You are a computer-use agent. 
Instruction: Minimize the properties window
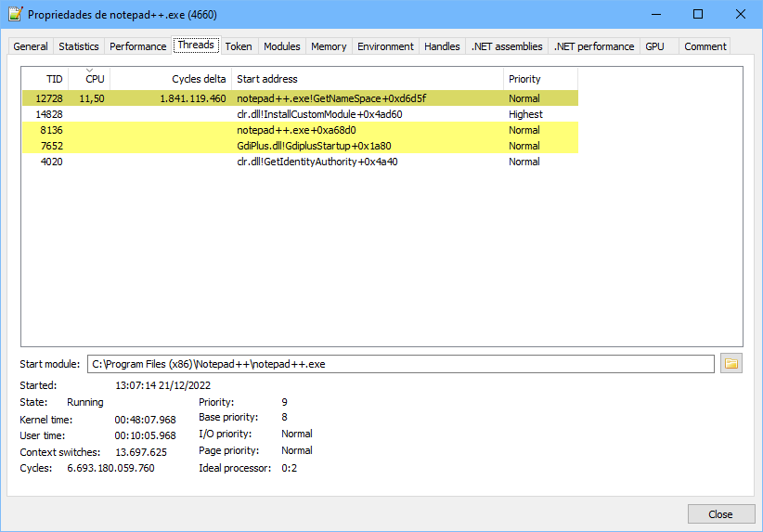[656, 14]
